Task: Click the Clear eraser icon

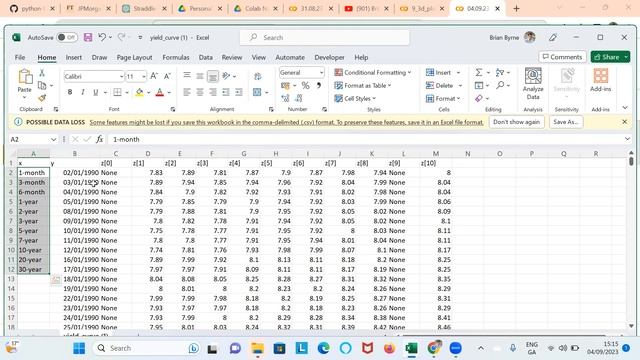Action: tap(479, 98)
